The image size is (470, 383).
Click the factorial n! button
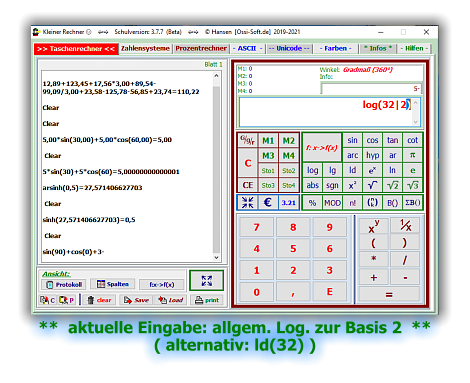[x=352, y=203]
